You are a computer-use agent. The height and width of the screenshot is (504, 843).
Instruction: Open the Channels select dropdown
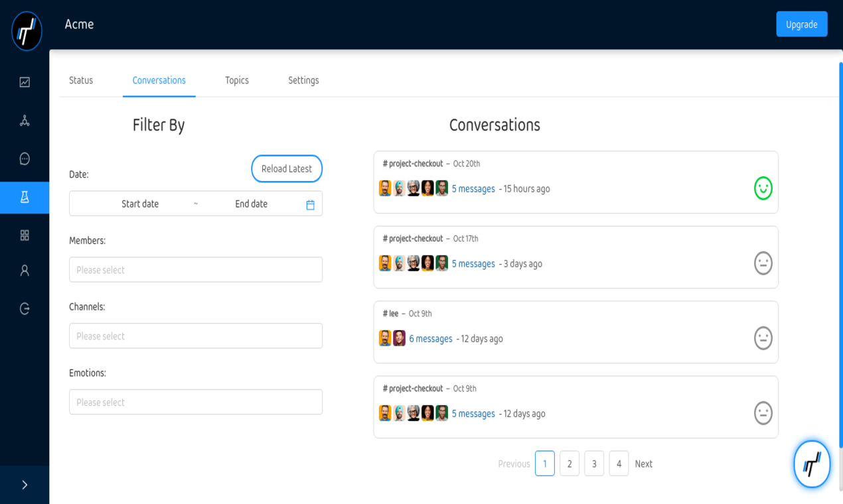pyautogui.click(x=196, y=336)
